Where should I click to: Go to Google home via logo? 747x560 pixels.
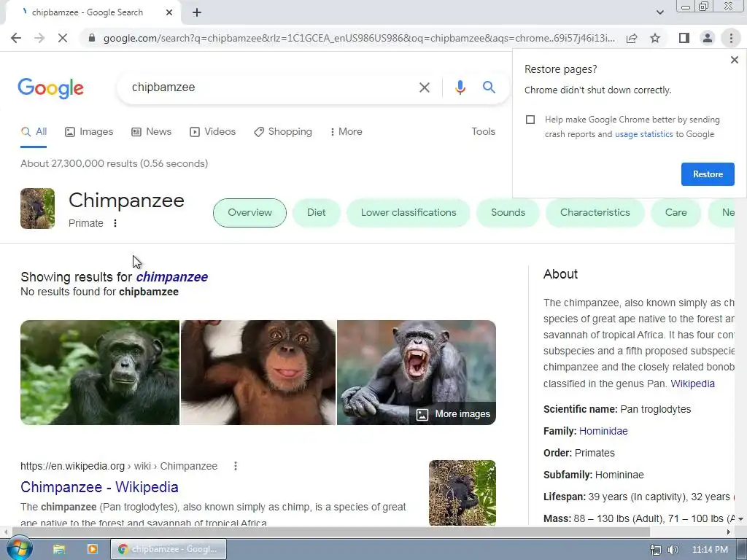pos(50,88)
